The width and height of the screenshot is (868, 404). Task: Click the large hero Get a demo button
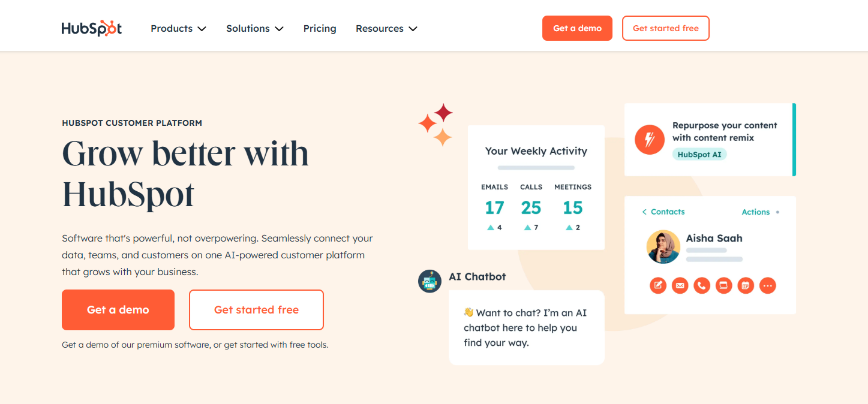[118, 310]
